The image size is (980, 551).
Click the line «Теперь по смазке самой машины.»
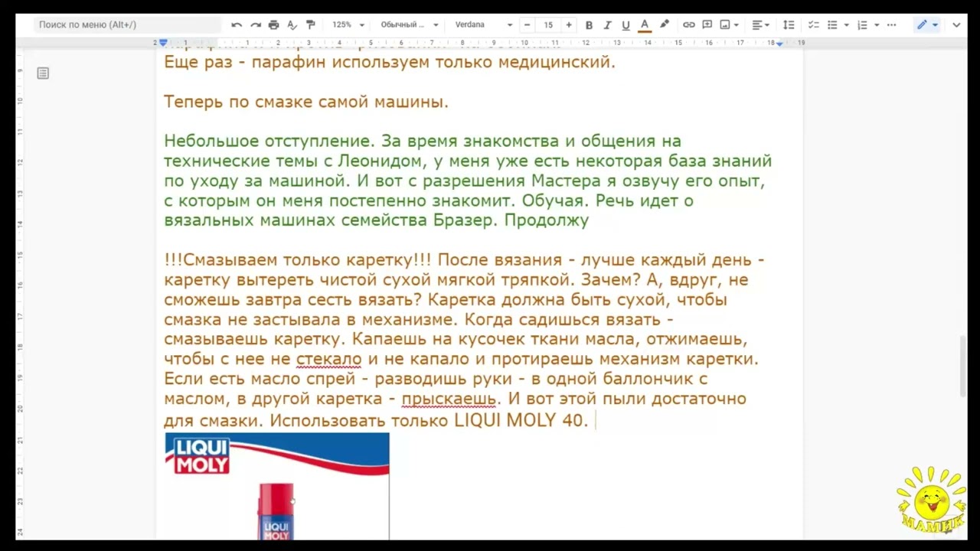(x=306, y=102)
